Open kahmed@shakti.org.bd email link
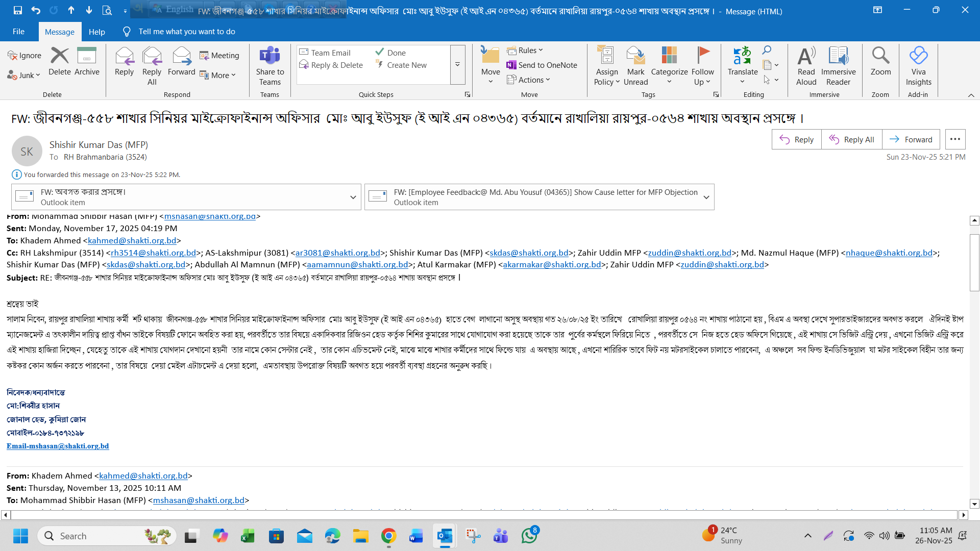 coord(132,240)
